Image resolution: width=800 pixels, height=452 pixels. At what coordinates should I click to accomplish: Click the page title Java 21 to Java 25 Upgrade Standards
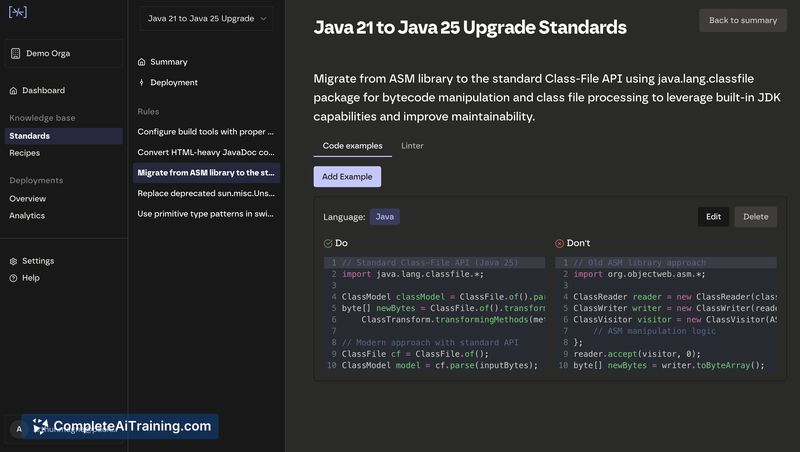tap(470, 28)
